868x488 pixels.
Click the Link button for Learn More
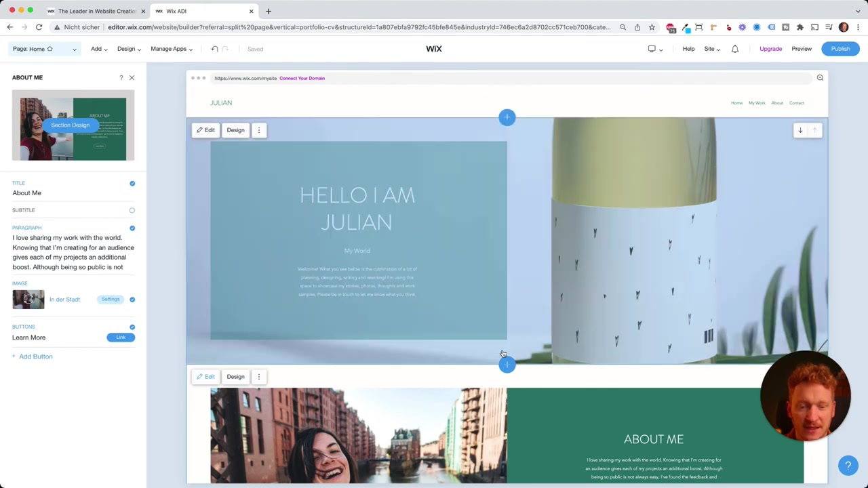pyautogui.click(x=121, y=338)
